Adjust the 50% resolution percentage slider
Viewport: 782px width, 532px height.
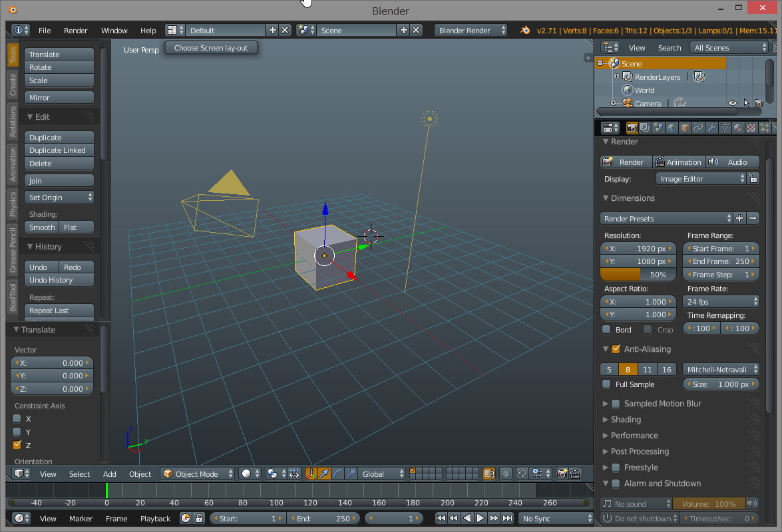pos(638,275)
